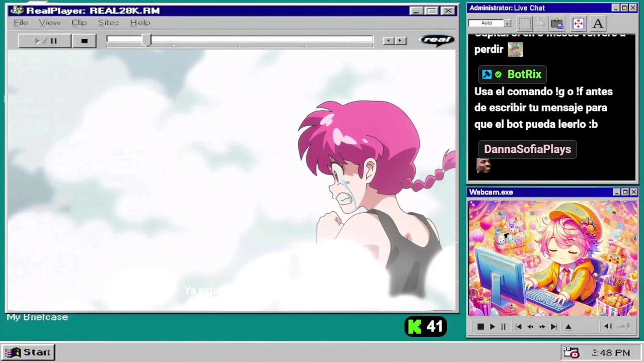Skip to previous track in Webcam.exe
Screen dimensions: 644x362
pyautogui.click(x=519, y=327)
